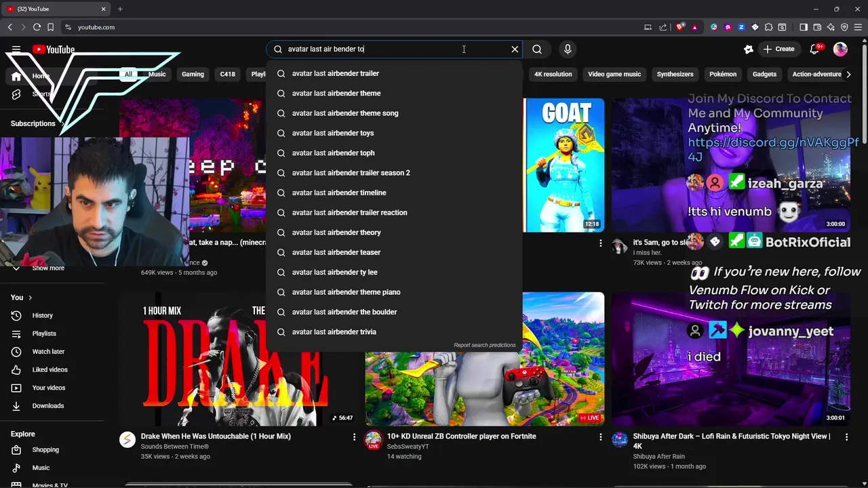Choose suggestion 'avatar last airbender trailer'
This screenshot has width=868, height=488.
(394, 73)
